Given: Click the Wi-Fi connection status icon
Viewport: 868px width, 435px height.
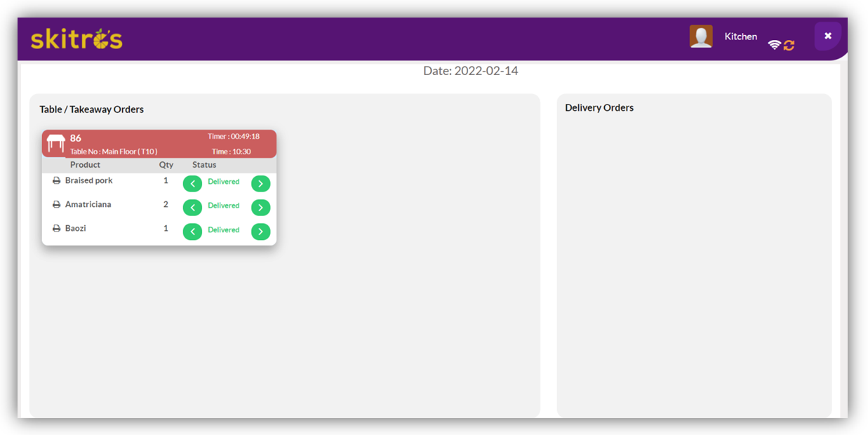Looking at the screenshot, I should 774,45.
